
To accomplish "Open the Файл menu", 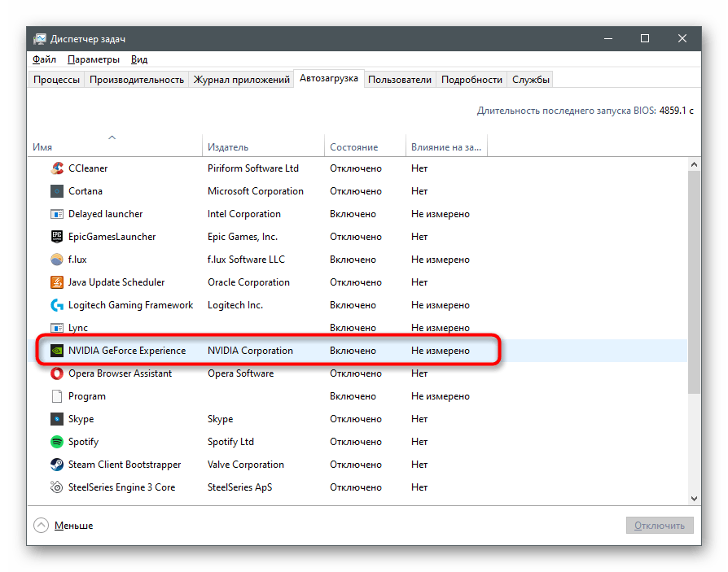I will point(44,59).
